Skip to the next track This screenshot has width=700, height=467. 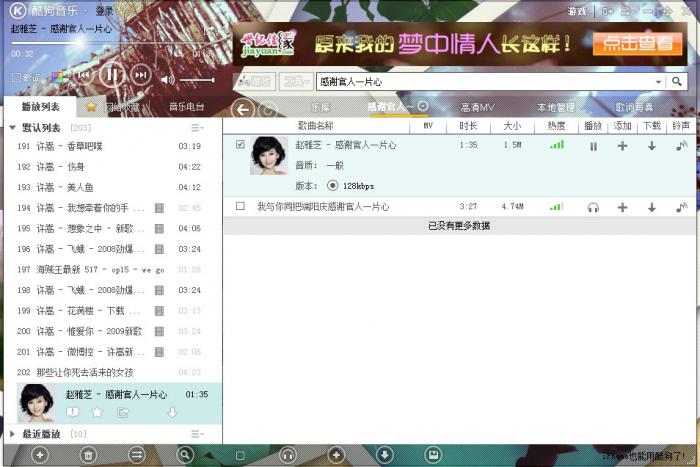[x=141, y=75]
